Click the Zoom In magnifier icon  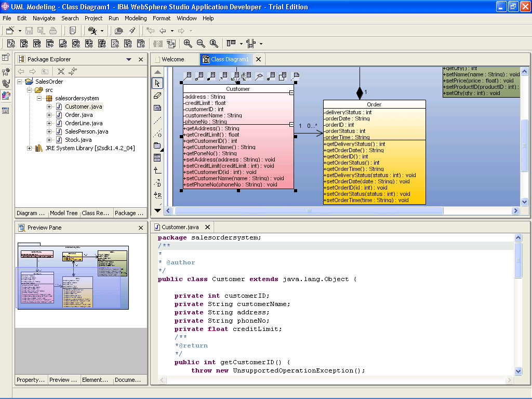tap(188, 44)
